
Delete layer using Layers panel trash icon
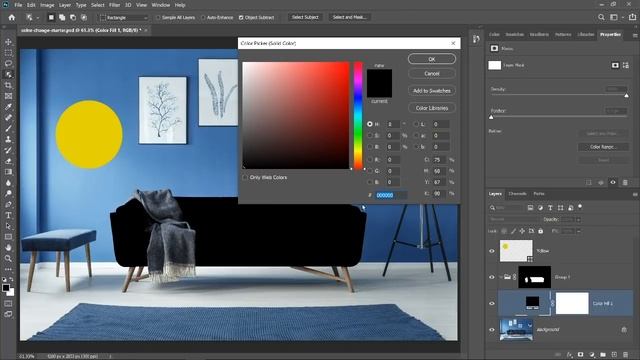click(625, 355)
